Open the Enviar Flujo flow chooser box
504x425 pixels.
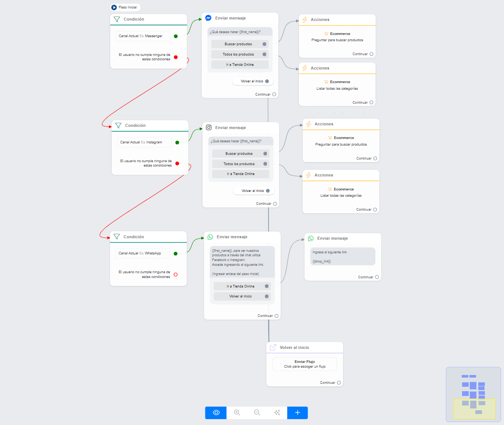point(305,364)
